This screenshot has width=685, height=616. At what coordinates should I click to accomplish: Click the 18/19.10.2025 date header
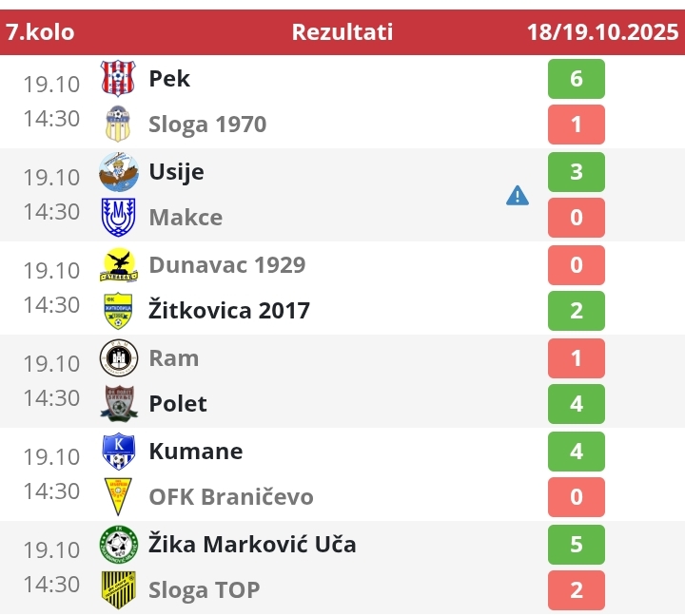pyautogui.click(x=602, y=31)
